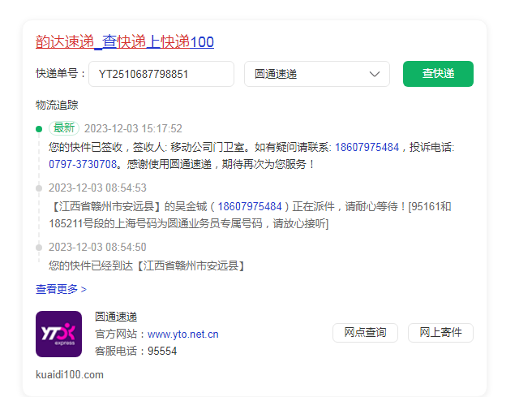532x397 pixels.
Task: Click the green 查快递 button
Action: point(438,74)
